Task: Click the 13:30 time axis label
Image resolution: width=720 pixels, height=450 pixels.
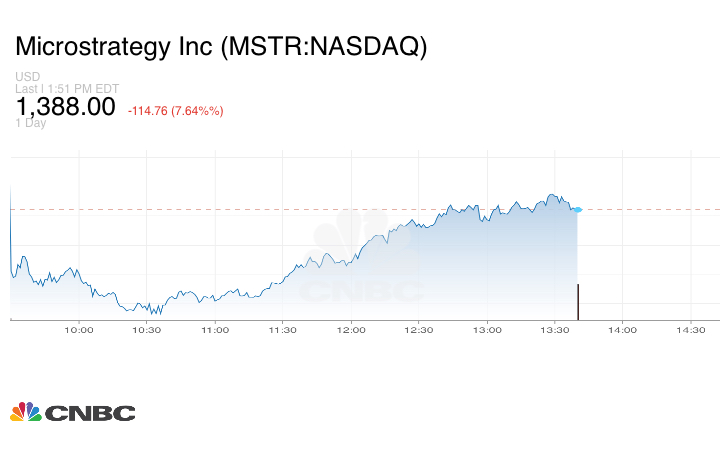Action: click(555, 330)
